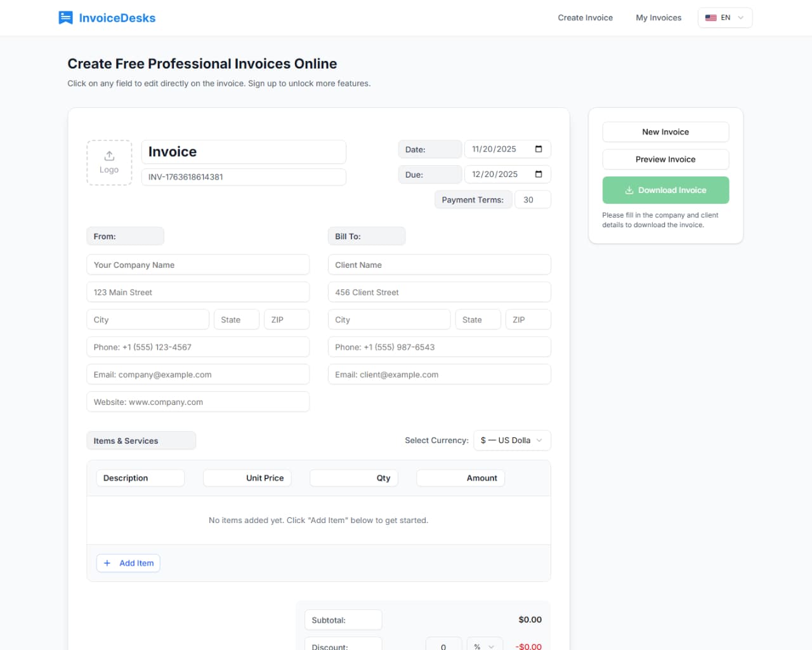The image size is (812, 650).
Task: Open the calendar picker for the invoice Date
Action: pyautogui.click(x=539, y=149)
